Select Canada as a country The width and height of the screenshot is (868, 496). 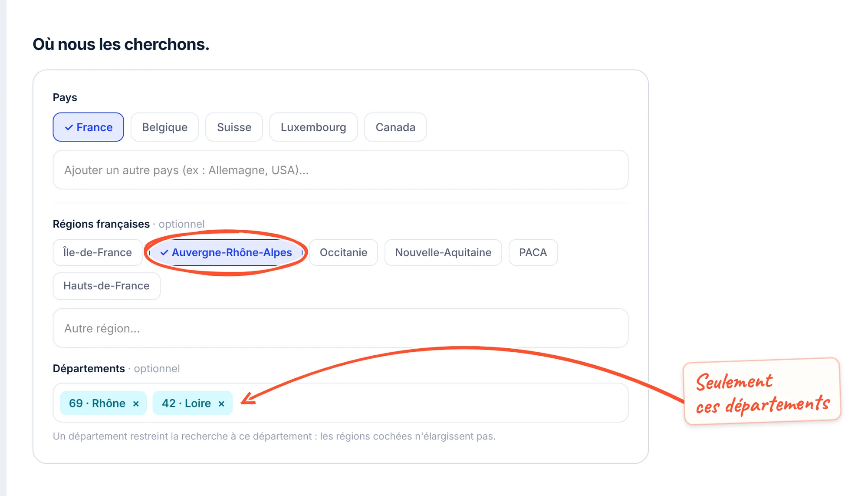pyautogui.click(x=395, y=127)
